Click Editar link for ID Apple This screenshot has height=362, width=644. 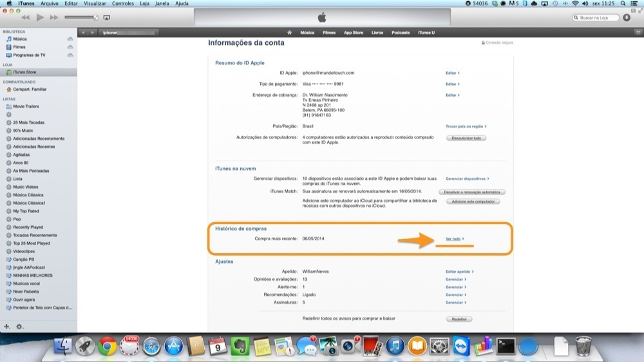(452, 73)
